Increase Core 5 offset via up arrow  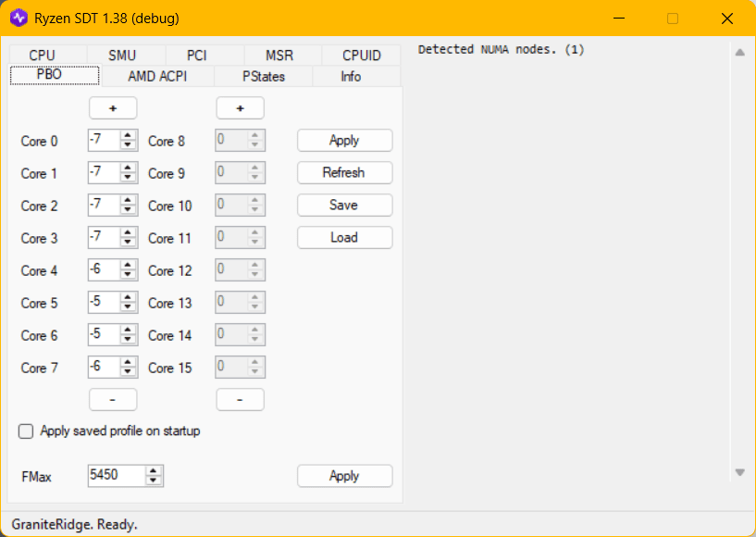[128, 297]
